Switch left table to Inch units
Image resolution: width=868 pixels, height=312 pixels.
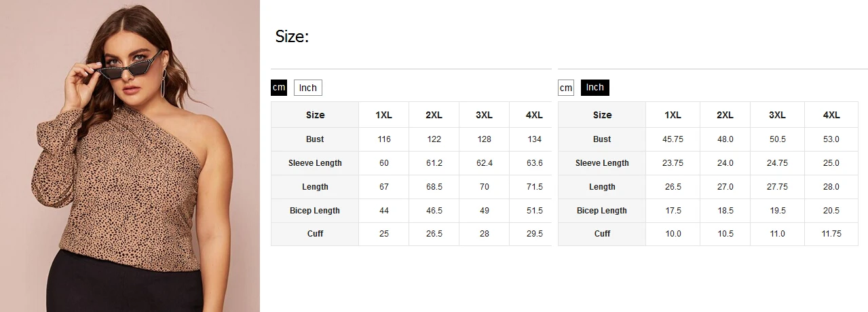pyautogui.click(x=308, y=88)
